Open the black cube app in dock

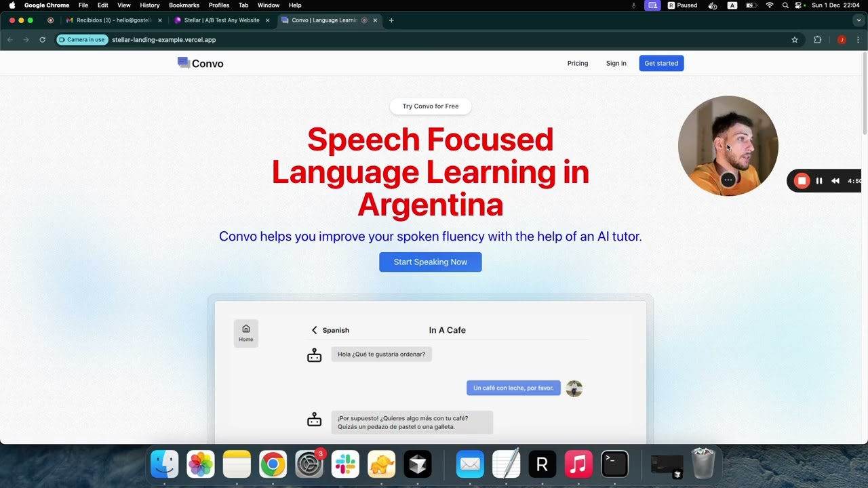(x=418, y=464)
